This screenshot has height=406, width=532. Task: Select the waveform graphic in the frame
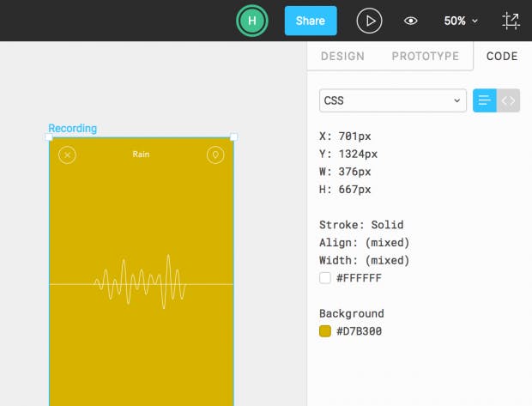click(140, 282)
